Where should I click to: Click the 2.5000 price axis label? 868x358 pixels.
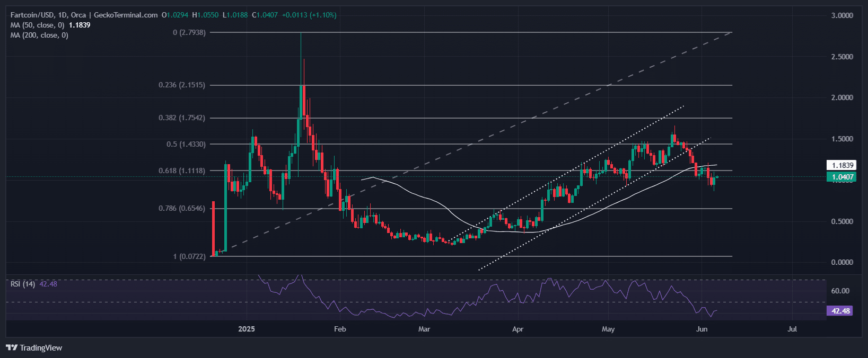tap(842, 57)
